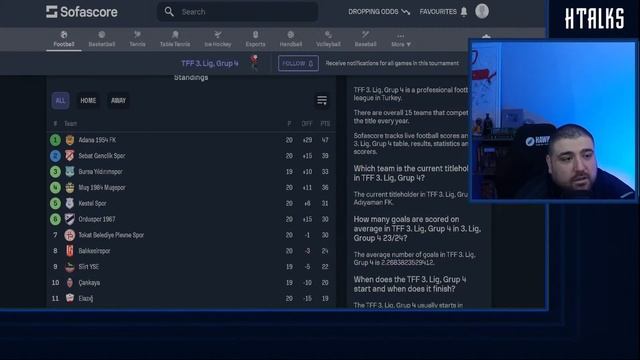Open Muş 1984 Muşspor team row
The height and width of the screenshot is (360, 640).
pyautogui.click(x=191, y=188)
